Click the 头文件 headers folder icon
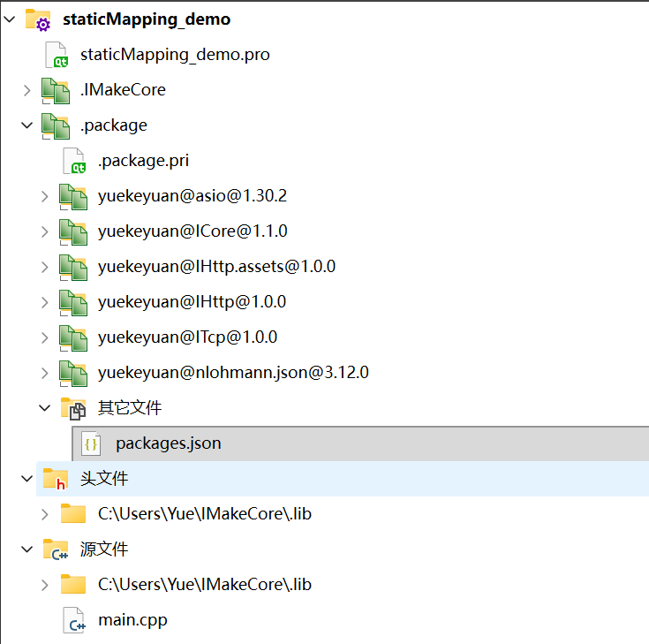This screenshot has width=649, height=644. 56,479
